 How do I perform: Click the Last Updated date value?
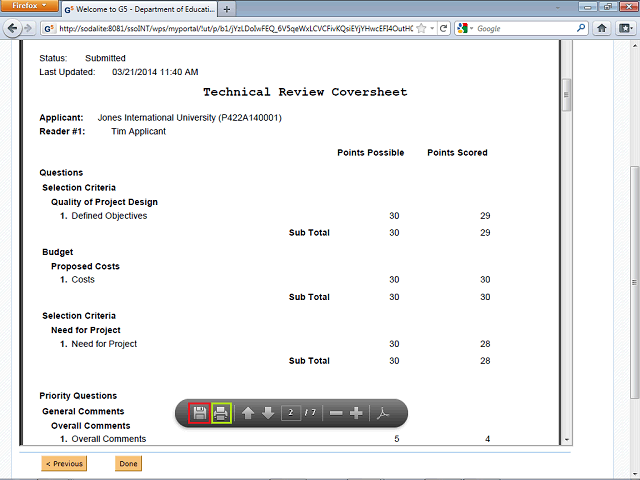tap(155, 72)
